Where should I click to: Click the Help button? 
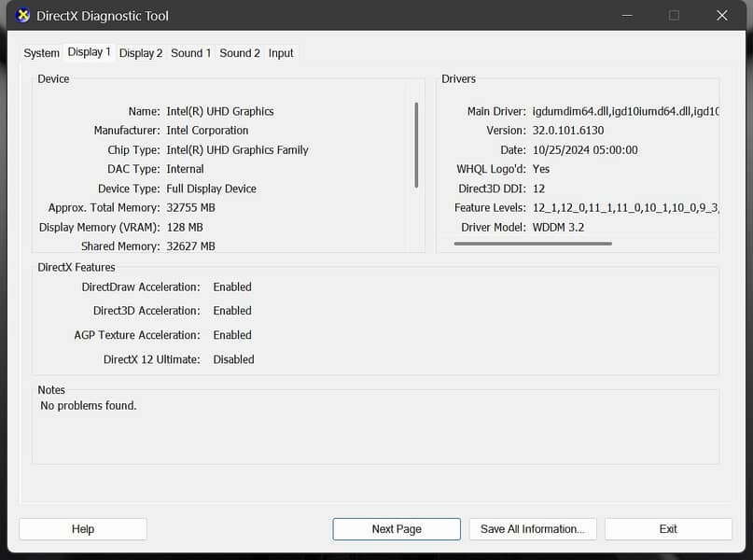tap(83, 529)
